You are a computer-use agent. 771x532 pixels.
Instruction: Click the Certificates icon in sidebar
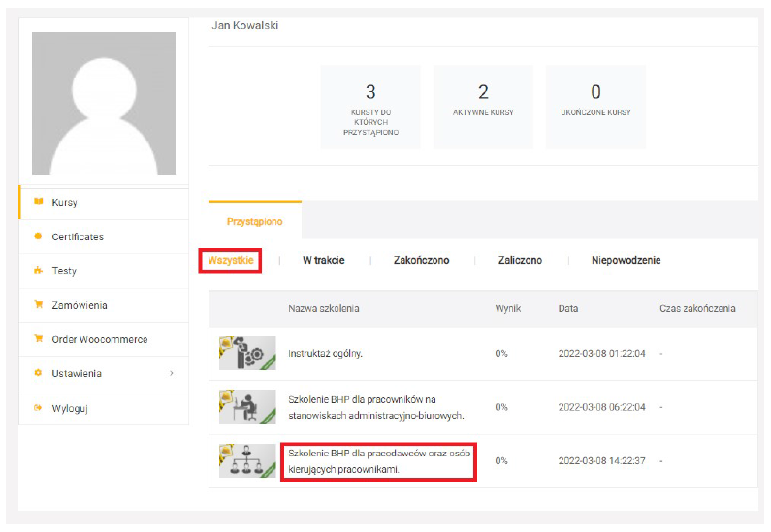point(39,236)
